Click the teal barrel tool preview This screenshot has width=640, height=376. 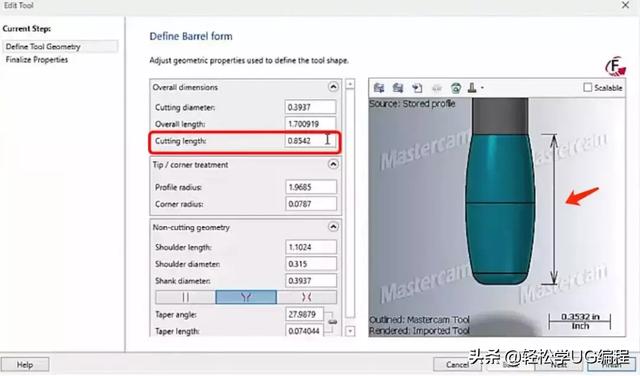[500, 208]
